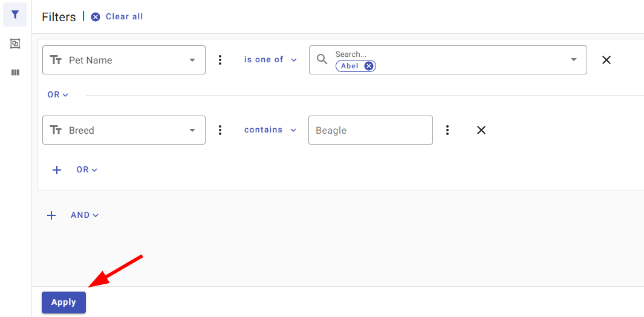Image resolution: width=644 pixels, height=317 pixels.
Task: Remove the Abel chip from search
Action: 369,66
